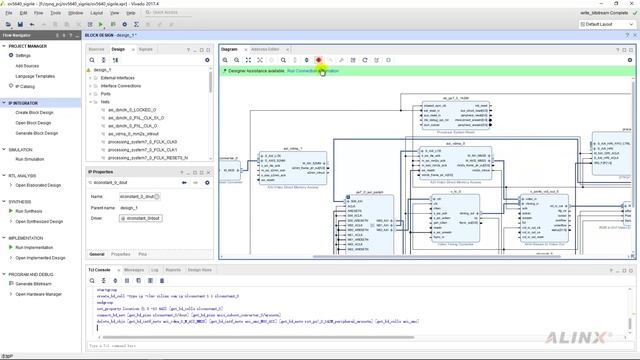Click the Tcl Console search icon

(x=92, y=281)
